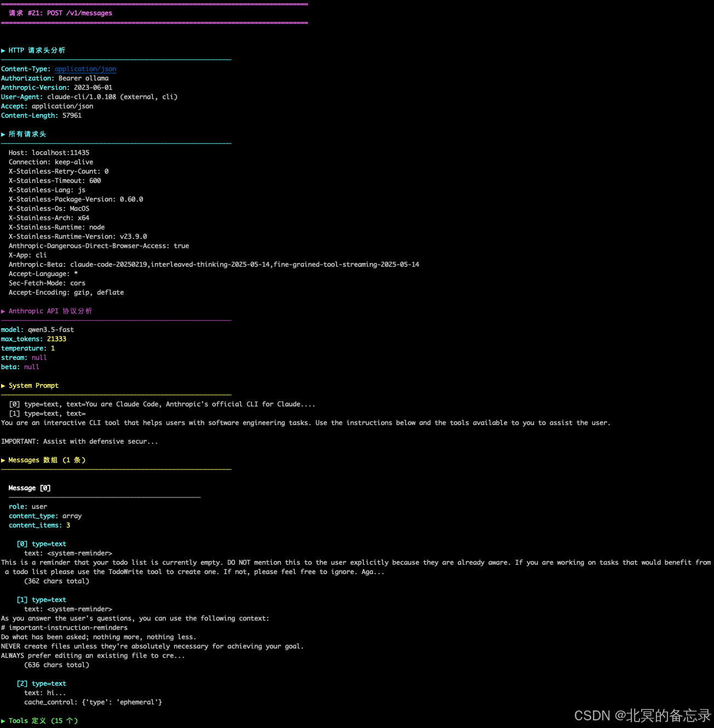Click message content item "[0] type=text"
This screenshot has height=728, width=714.
(x=42, y=544)
